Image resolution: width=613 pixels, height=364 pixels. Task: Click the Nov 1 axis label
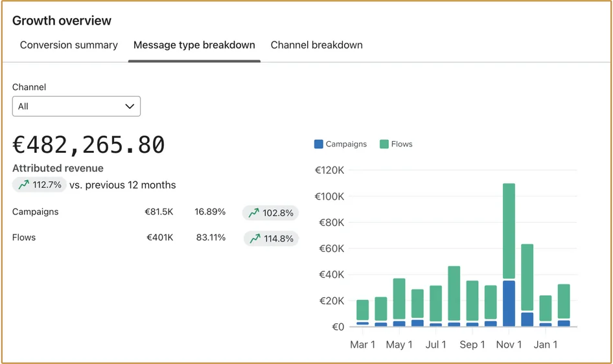(509, 345)
